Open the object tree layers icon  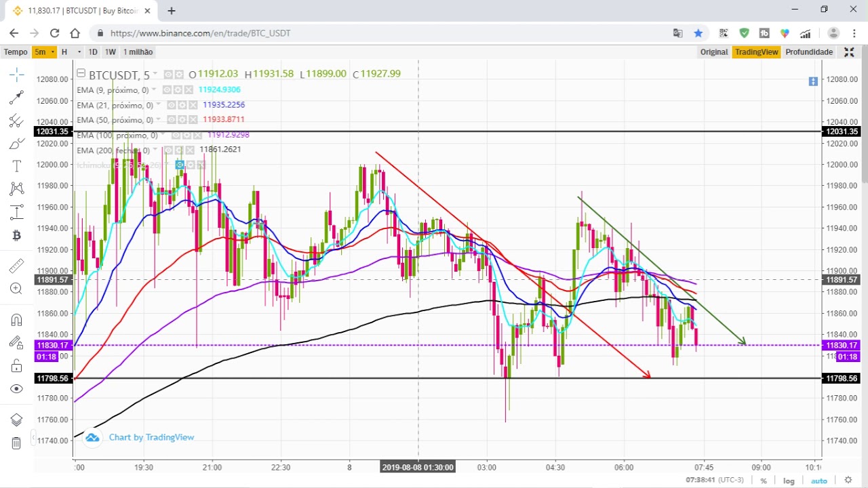pyautogui.click(x=17, y=420)
